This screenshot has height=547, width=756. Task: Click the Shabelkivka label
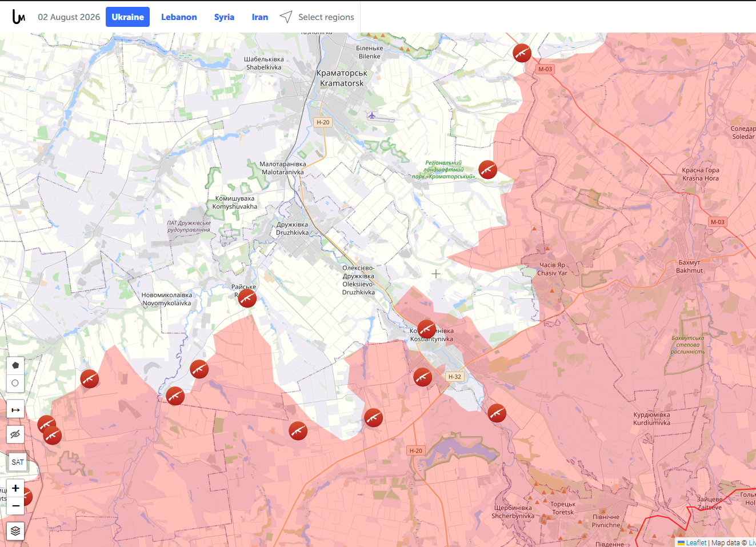tap(264, 63)
